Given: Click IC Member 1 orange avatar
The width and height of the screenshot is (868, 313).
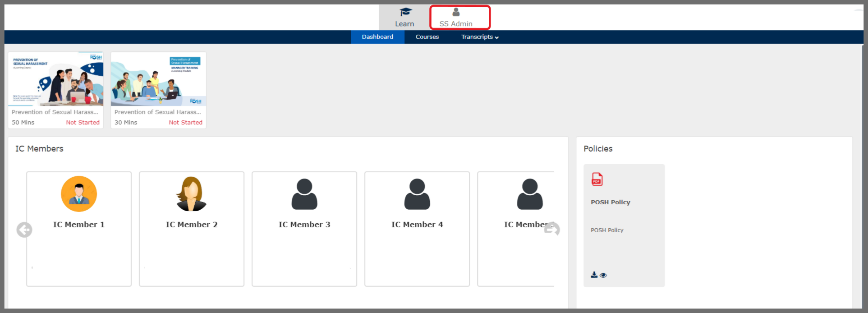Looking at the screenshot, I should (79, 194).
